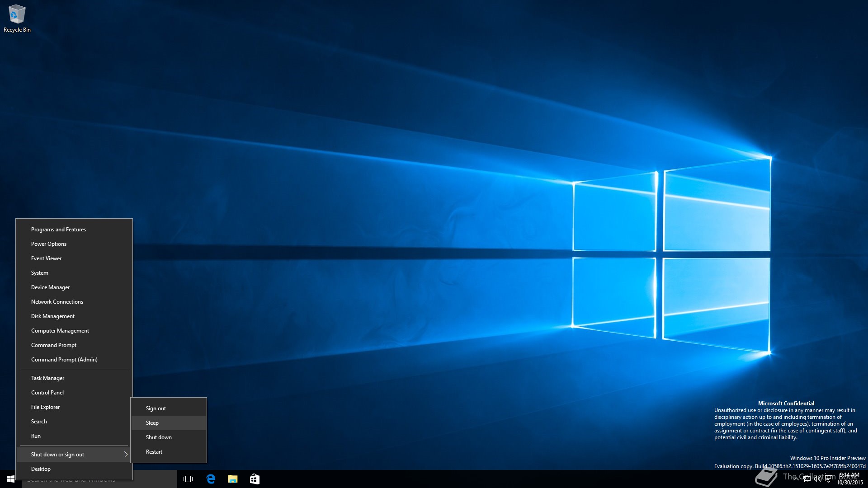
Task: Put the PC to Sleep
Action: (x=169, y=423)
